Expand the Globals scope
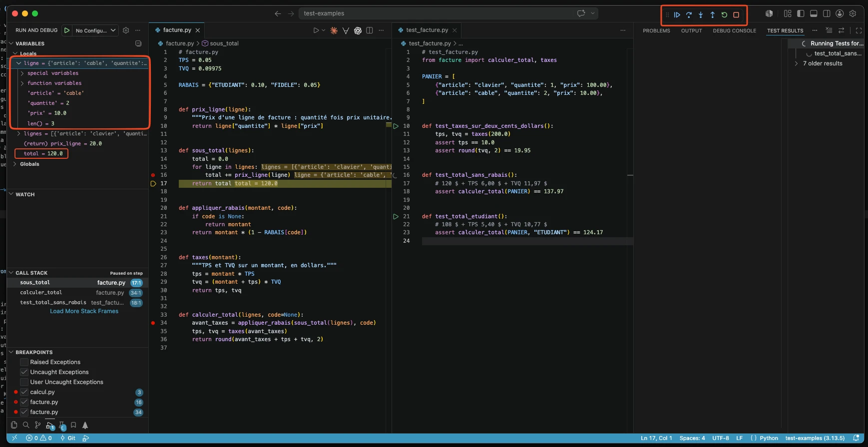The image size is (868, 447). (15, 164)
